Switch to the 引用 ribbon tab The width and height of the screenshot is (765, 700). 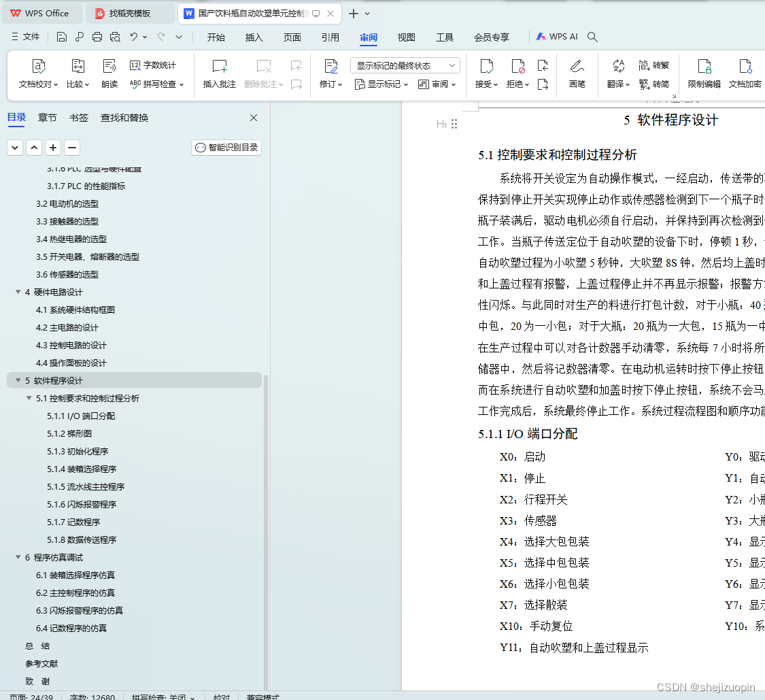point(330,37)
